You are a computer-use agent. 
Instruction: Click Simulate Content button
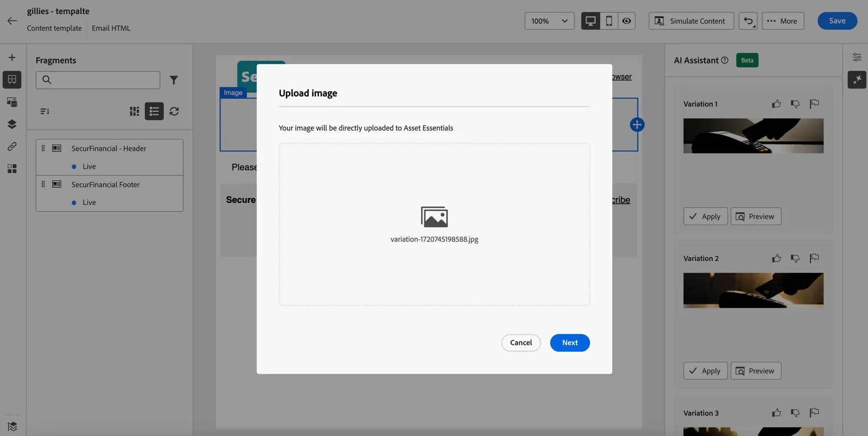pos(691,21)
